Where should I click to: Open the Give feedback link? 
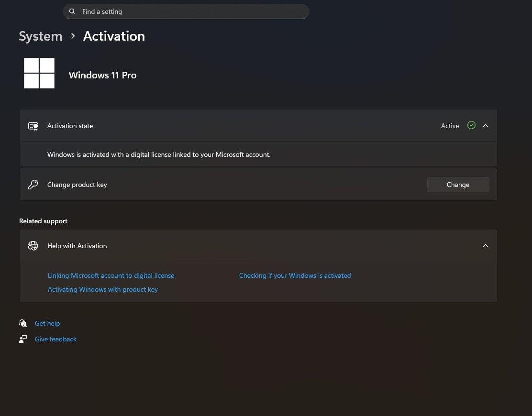tap(55, 339)
